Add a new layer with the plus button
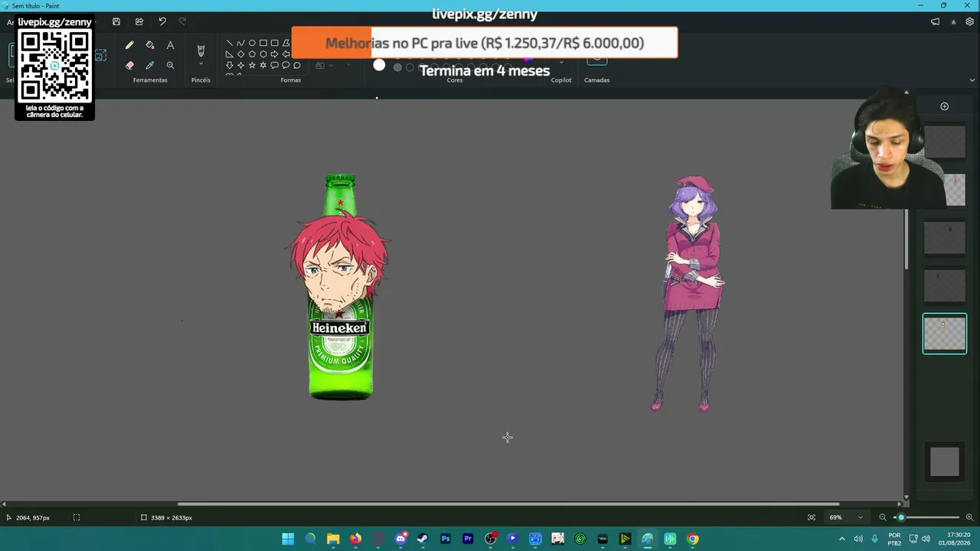This screenshot has width=980, height=551. point(944,106)
